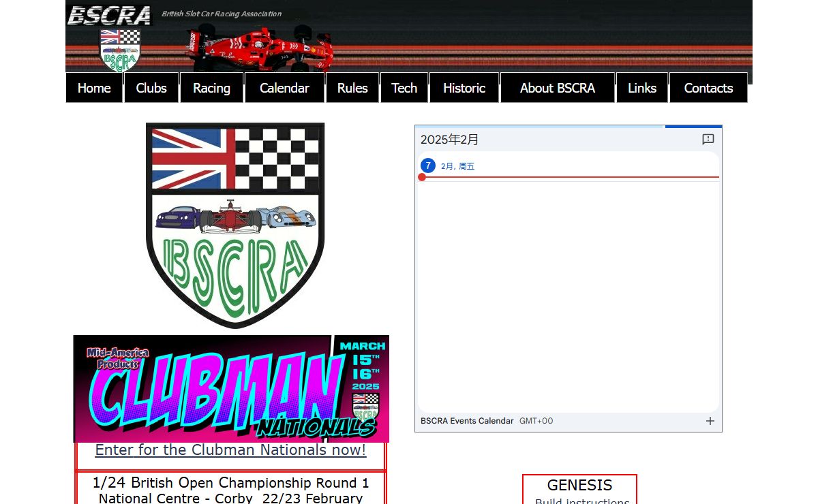Go to the Calendar page
The height and width of the screenshot is (504, 818).
tap(284, 88)
